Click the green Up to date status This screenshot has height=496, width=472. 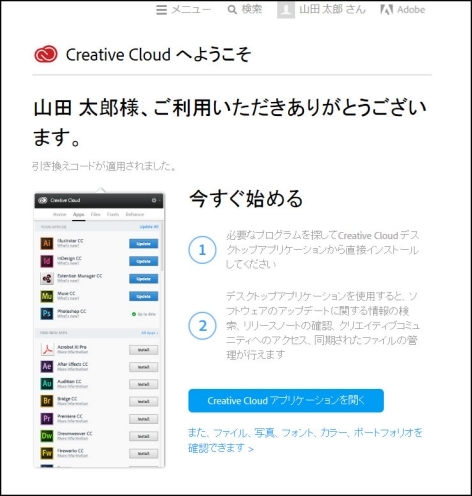click(144, 314)
